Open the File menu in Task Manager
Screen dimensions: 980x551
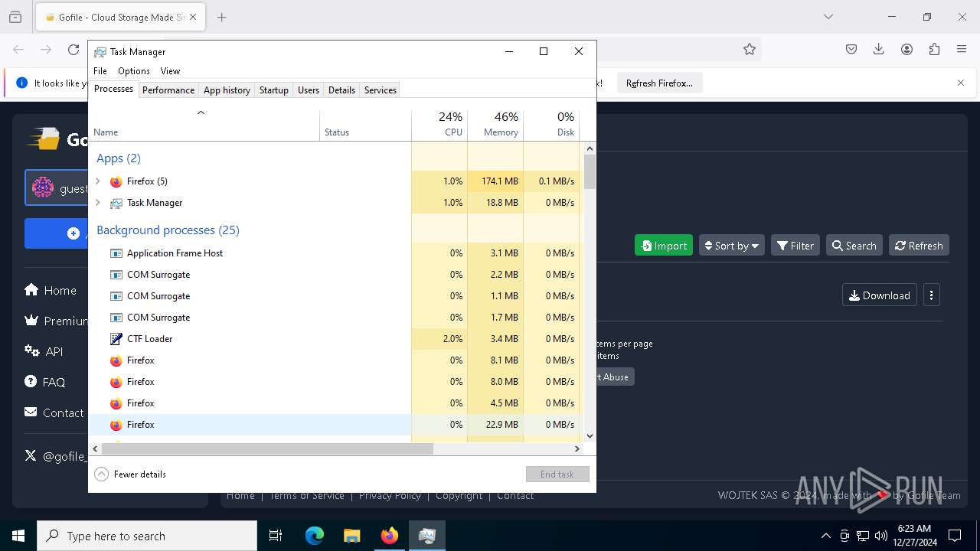(100, 71)
